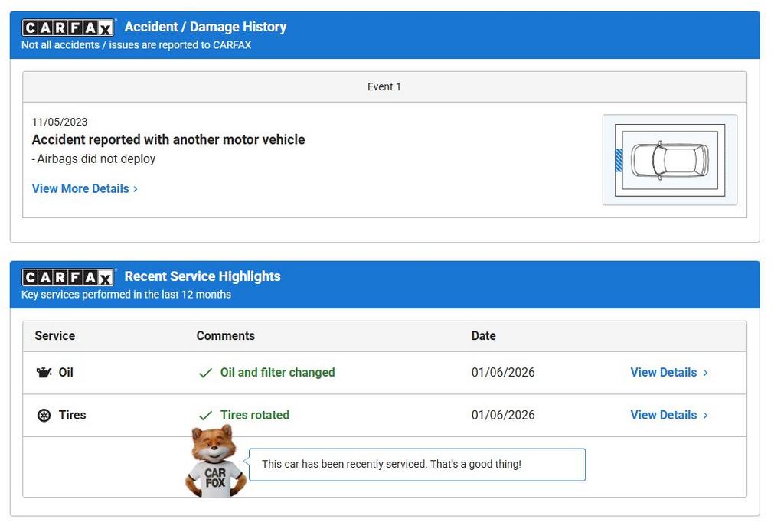Open View Details for the Oil service
This screenshot has height=532, width=784.
(668, 373)
